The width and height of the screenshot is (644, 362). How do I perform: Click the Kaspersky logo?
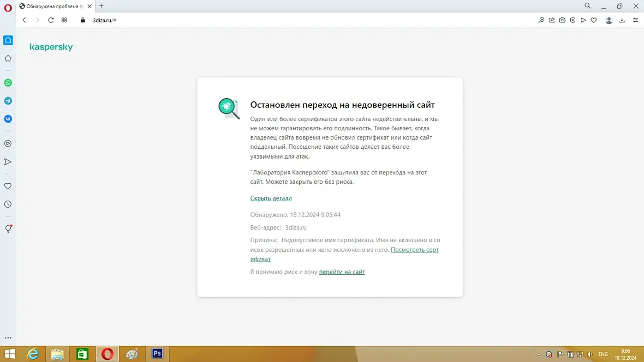coord(51,47)
